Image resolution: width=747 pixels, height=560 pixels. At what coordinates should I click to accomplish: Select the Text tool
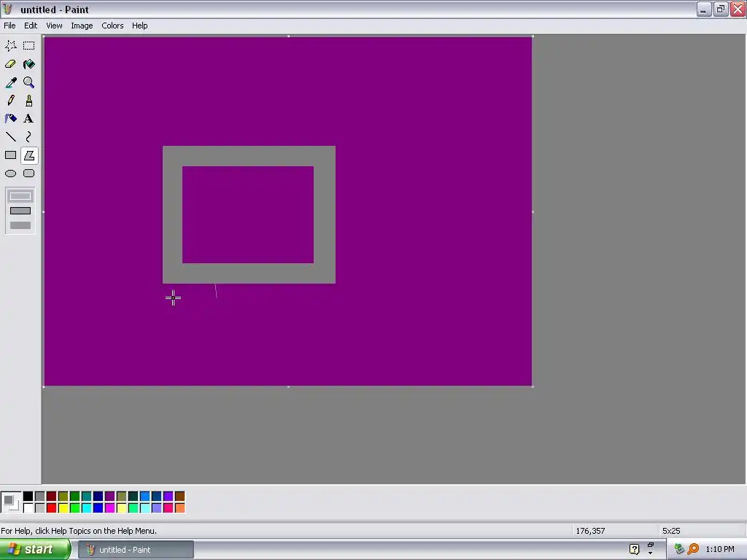(29, 119)
